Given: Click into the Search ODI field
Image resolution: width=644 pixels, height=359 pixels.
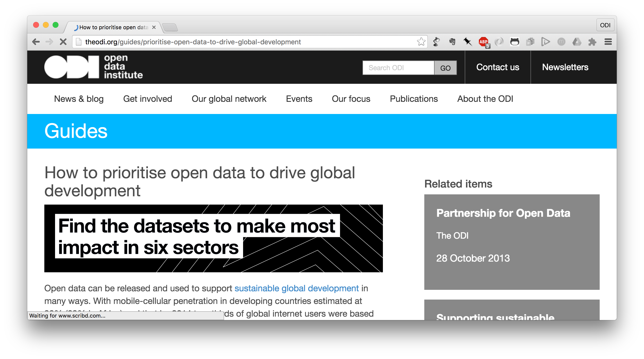Looking at the screenshot, I should (398, 68).
